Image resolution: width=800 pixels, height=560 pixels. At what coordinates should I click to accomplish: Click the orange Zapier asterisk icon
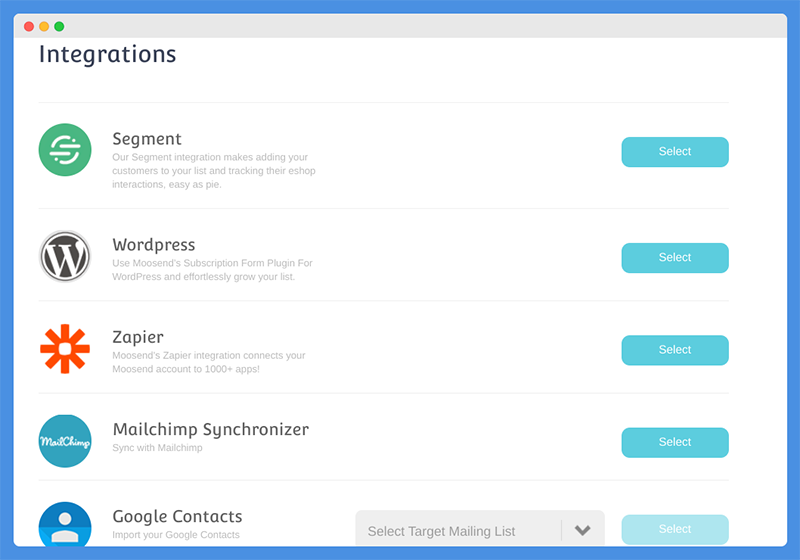[x=65, y=349]
